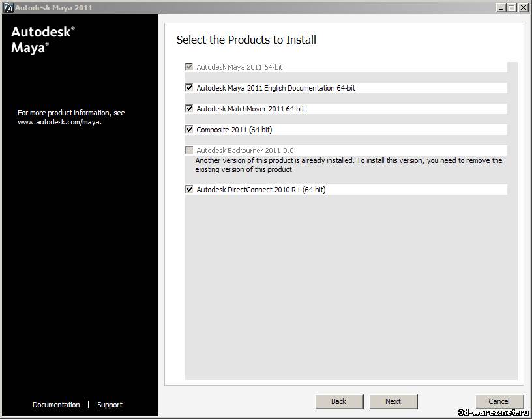Uncheck Maya 2011 English Documentation 64-bit

point(189,87)
